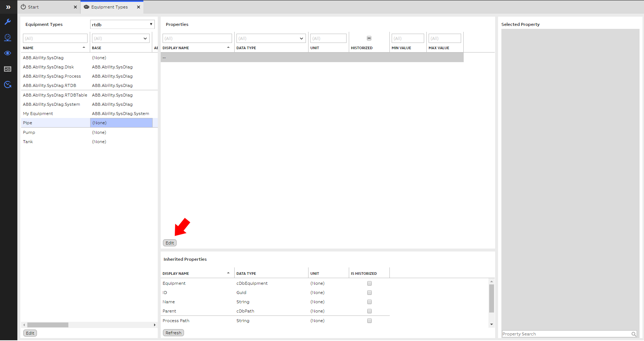The width and height of the screenshot is (644, 341).
Task: Open the globe network view icon
Action: point(8,37)
